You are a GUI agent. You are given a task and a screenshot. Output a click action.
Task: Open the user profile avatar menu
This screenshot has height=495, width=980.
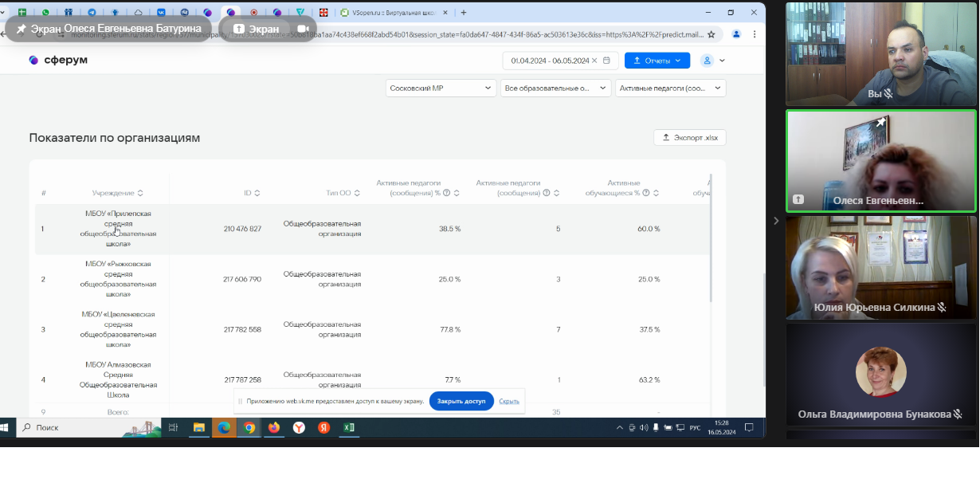pyautogui.click(x=707, y=61)
